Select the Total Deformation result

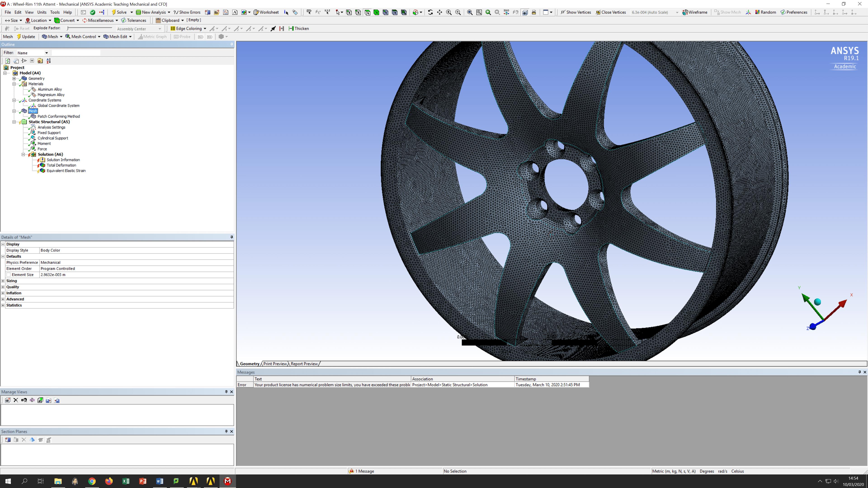point(61,165)
